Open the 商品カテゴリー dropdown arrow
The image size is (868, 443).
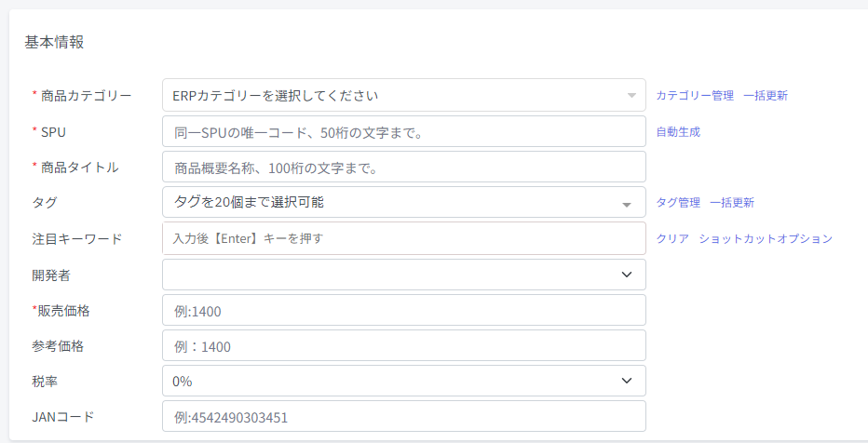pyautogui.click(x=631, y=95)
